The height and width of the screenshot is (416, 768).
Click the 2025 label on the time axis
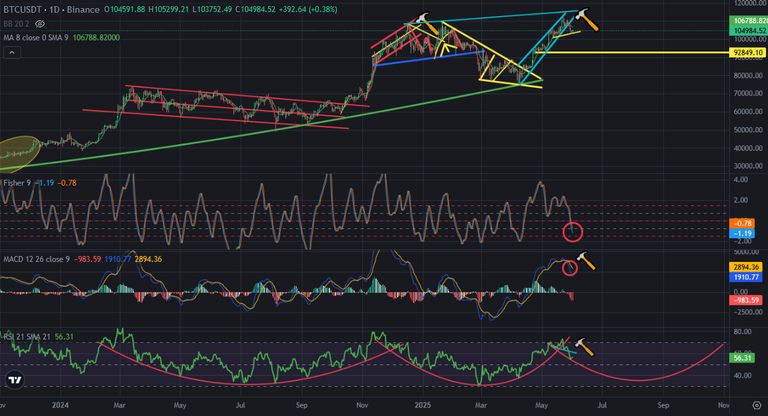tap(422, 405)
